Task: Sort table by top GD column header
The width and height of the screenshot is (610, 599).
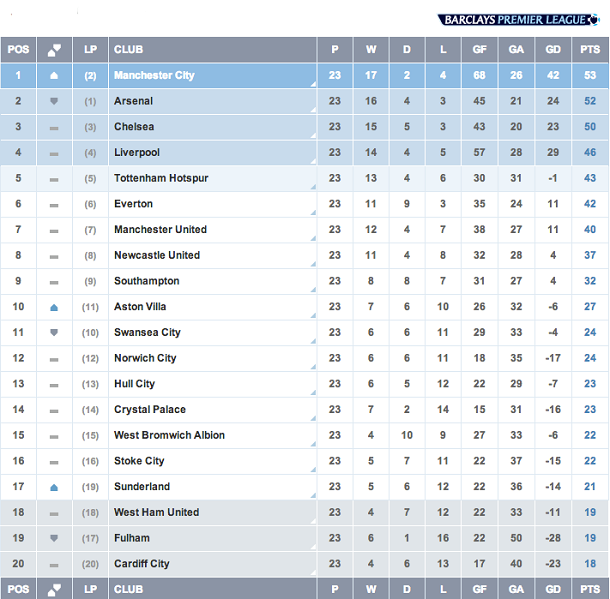Action: (x=553, y=49)
